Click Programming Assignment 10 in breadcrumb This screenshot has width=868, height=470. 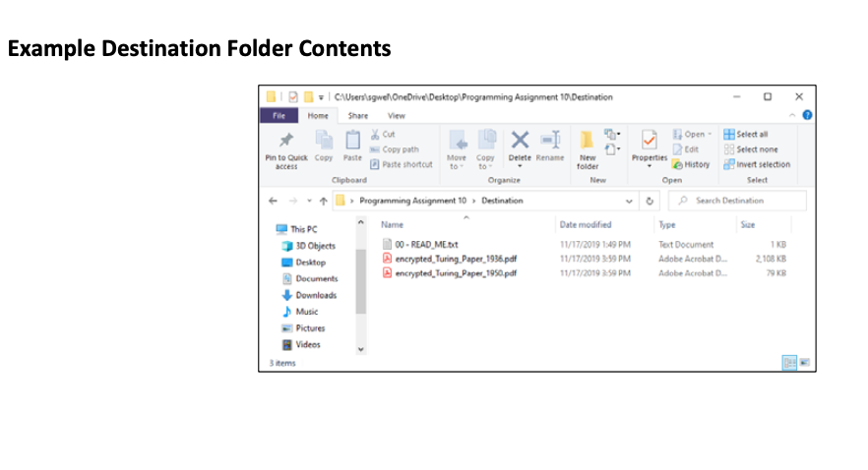pos(413,201)
